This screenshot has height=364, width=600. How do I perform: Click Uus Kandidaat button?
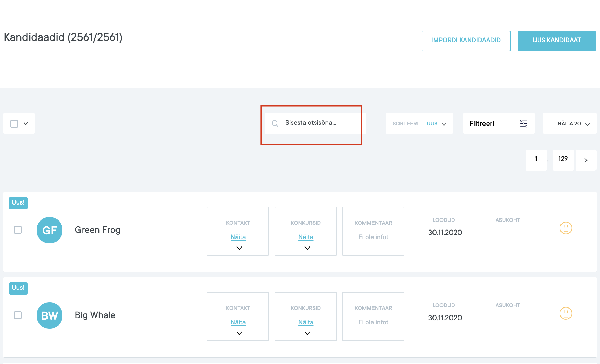click(x=557, y=41)
